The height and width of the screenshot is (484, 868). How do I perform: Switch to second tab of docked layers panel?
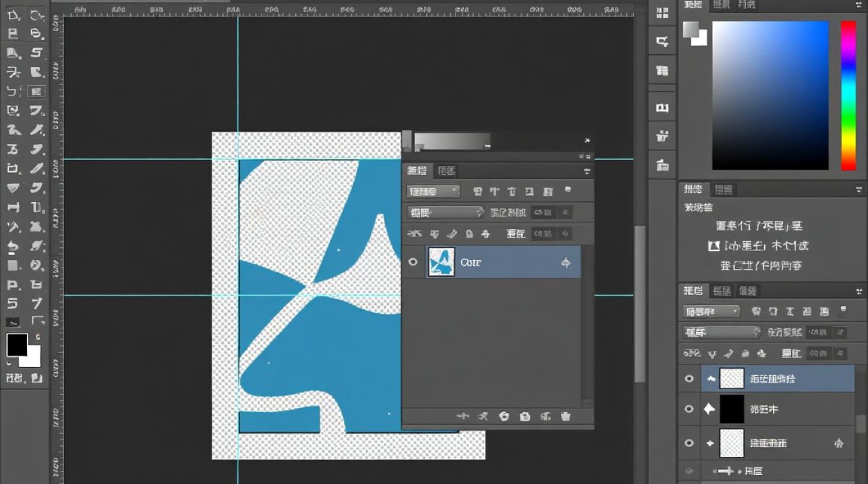[721, 291]
